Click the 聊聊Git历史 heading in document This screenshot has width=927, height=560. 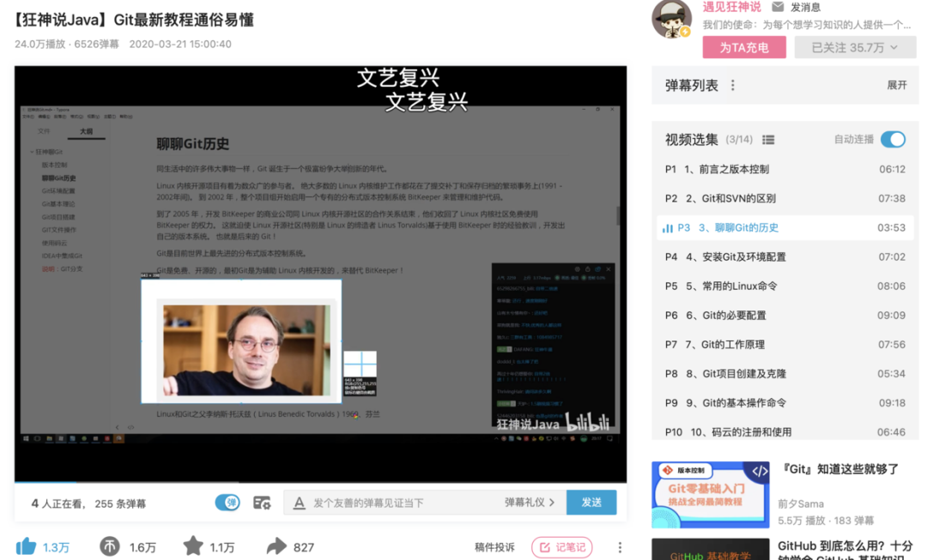(193, 143)
